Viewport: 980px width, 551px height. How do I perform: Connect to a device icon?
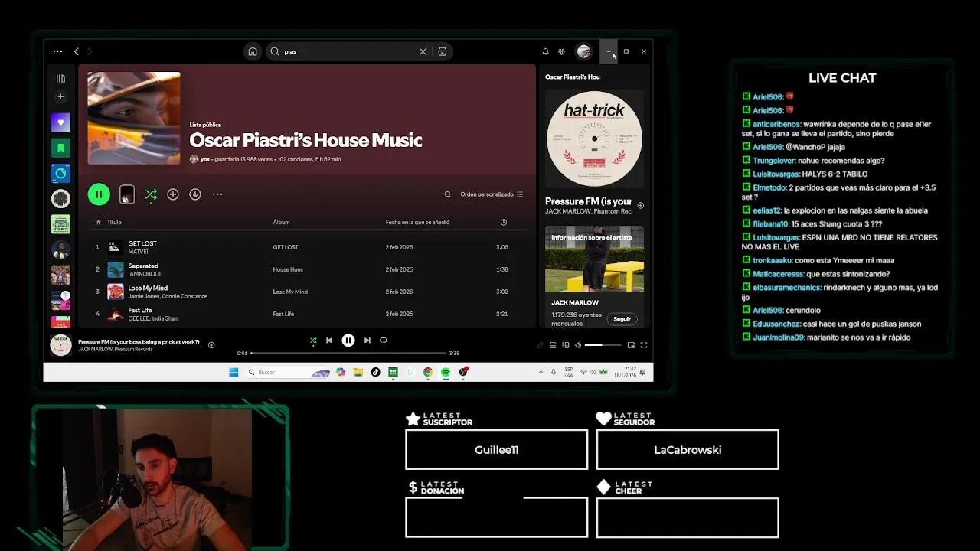click(x=566, y=345)
